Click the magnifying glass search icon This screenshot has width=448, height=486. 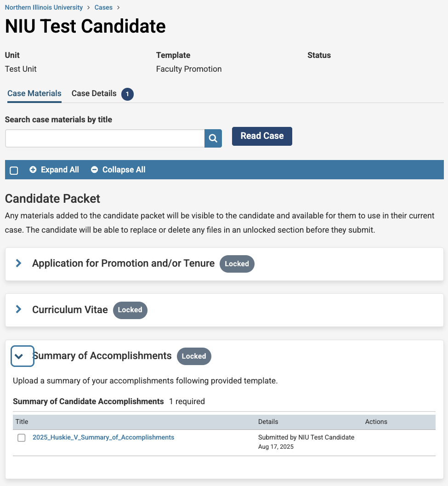(x=213, y=138)
